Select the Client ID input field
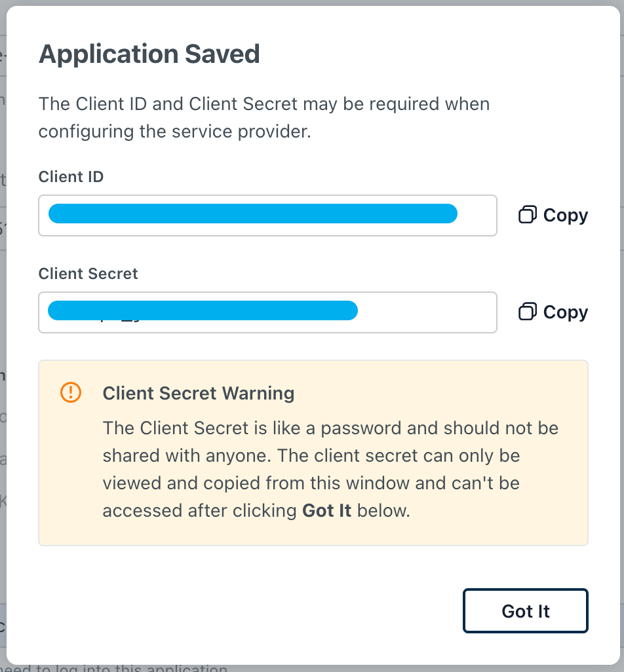 click(267, 215)
